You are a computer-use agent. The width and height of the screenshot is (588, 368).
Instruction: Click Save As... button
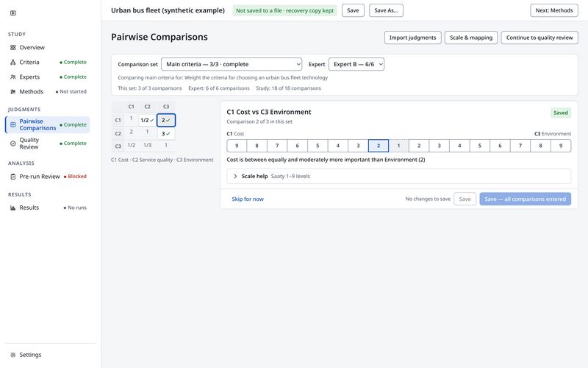point(387,10)
